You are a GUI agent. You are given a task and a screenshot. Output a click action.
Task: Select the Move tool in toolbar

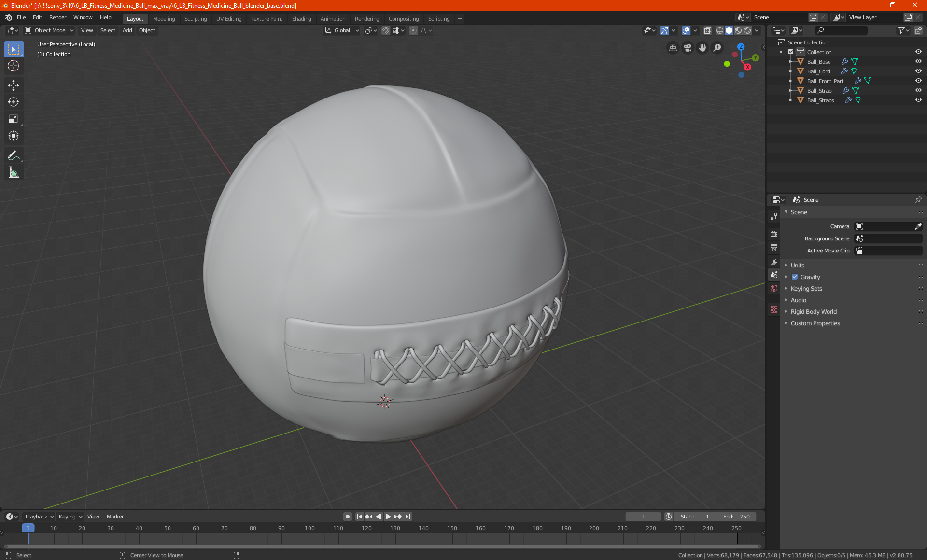(13, 85)
